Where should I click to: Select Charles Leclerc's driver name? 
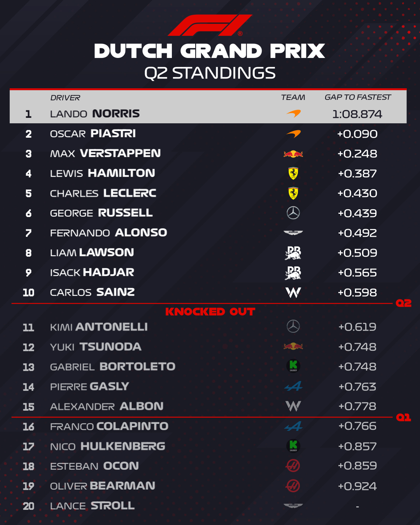coord(103,193)
